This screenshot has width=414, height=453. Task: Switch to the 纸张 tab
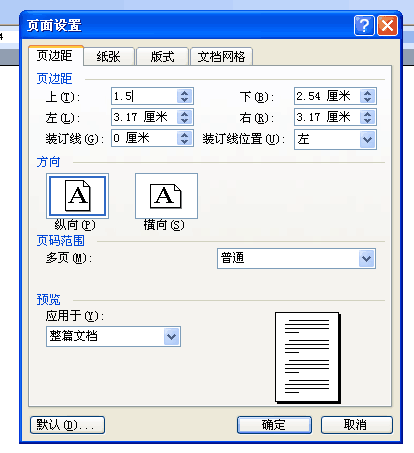click(x=109, y=56)
